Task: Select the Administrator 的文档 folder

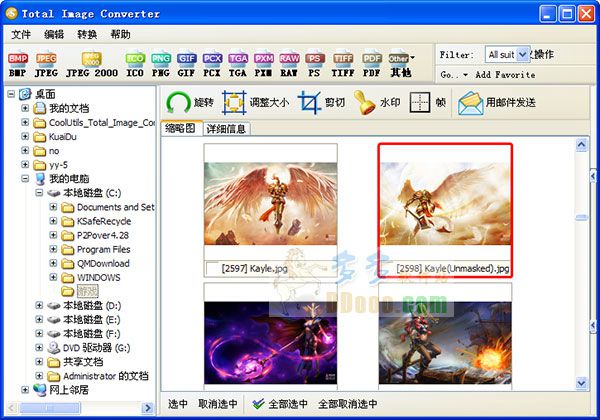Action: tap(106, 376)
